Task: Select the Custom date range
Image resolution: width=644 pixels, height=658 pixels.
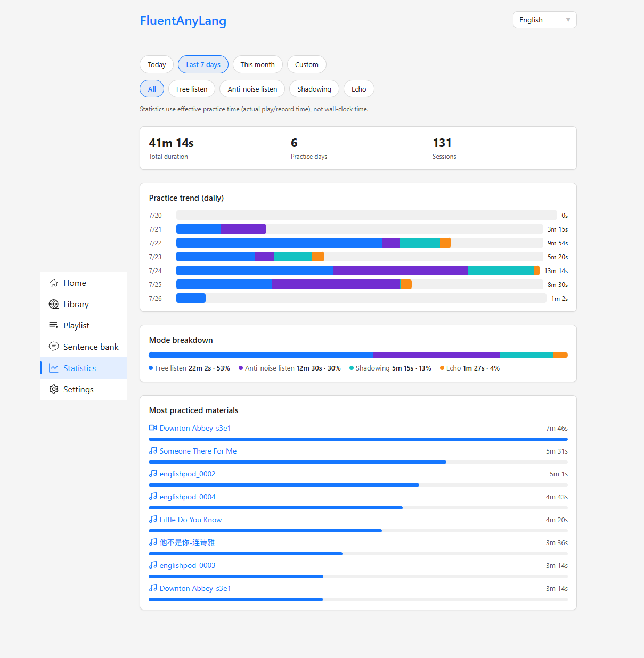Action: pos(307,64)
